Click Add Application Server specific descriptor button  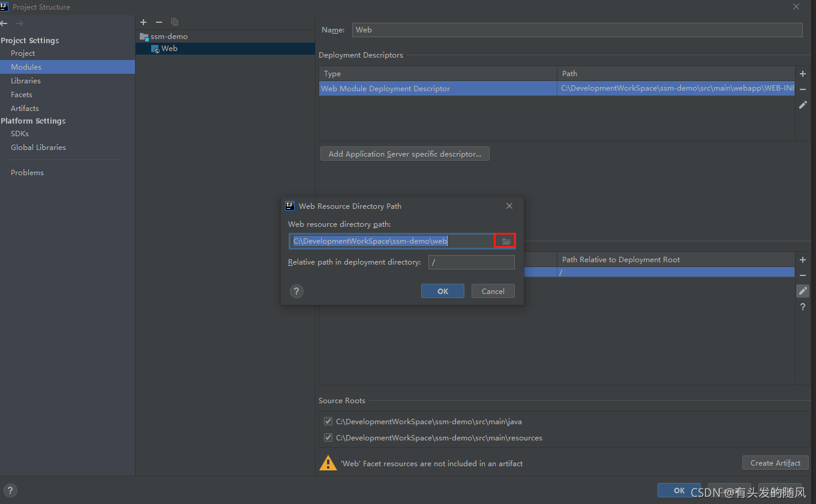point(405,154)
